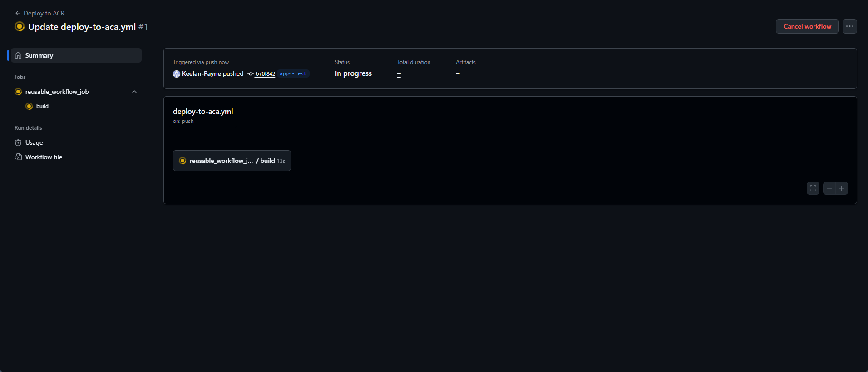Zoom out the workflow graph
The width and height of the screenshot is (868, 372).
(829, 188)
